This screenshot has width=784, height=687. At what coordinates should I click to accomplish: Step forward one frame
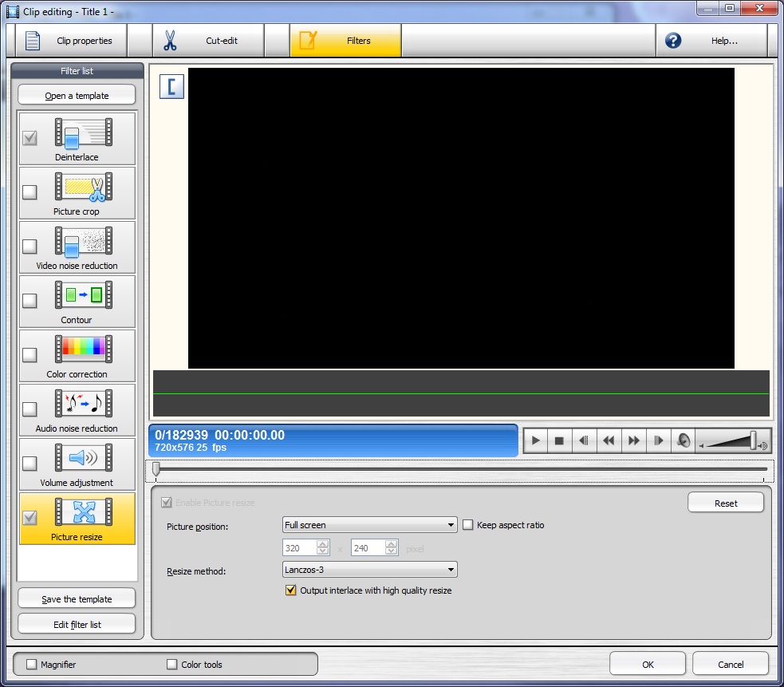[658, 440]
